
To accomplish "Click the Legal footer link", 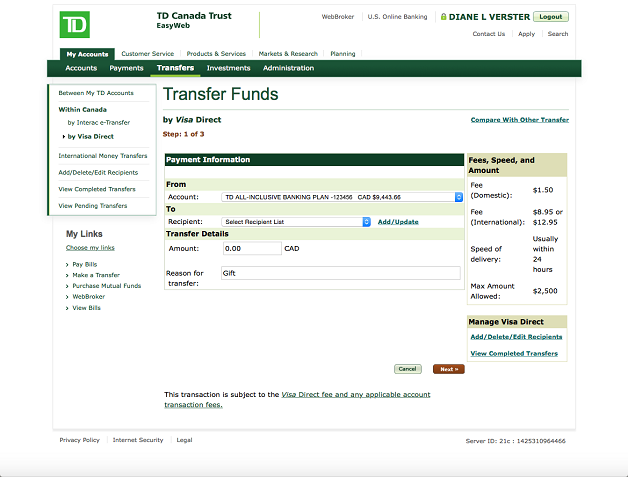I will pos(184,440).
